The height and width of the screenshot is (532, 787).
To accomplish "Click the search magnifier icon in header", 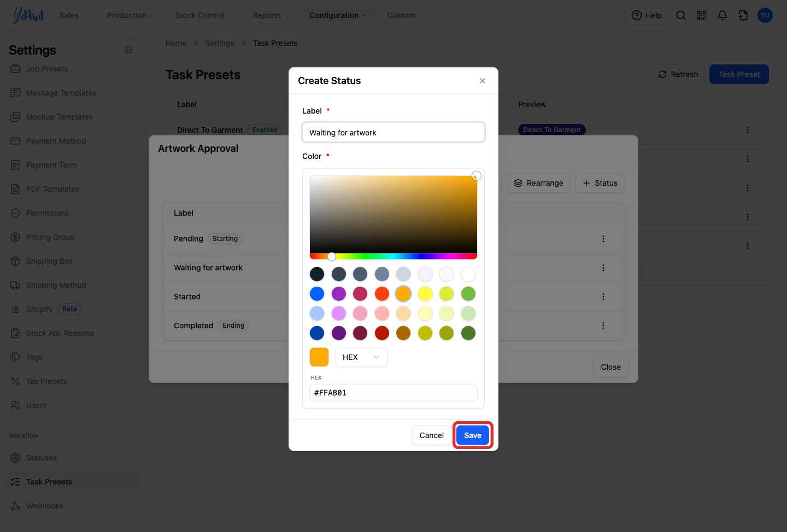I will click(x=681, y=15).
